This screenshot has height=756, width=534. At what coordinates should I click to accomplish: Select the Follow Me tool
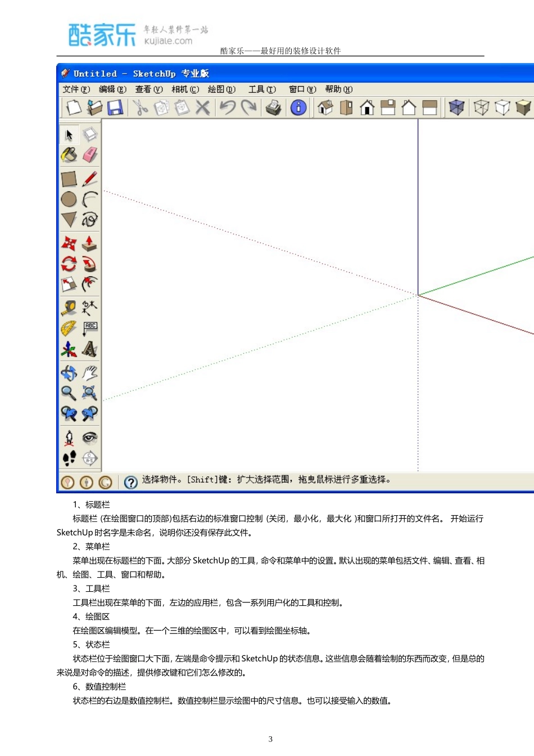pyautogui.click(x=90, y=264)
